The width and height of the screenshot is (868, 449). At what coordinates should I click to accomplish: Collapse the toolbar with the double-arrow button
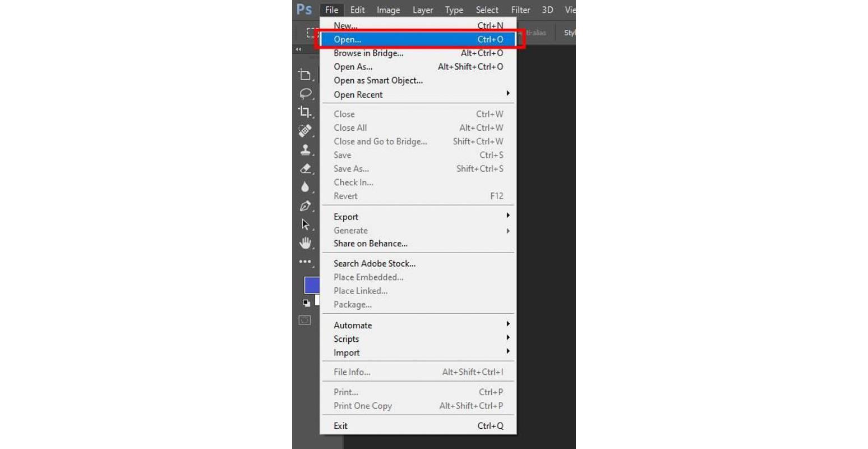point(298,49)
